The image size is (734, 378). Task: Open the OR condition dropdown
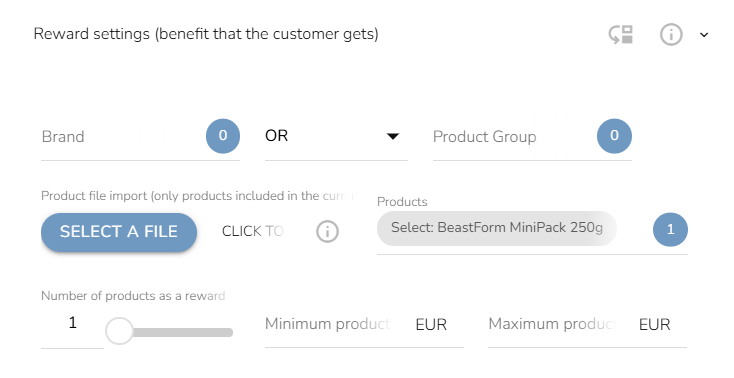point(336,136)
